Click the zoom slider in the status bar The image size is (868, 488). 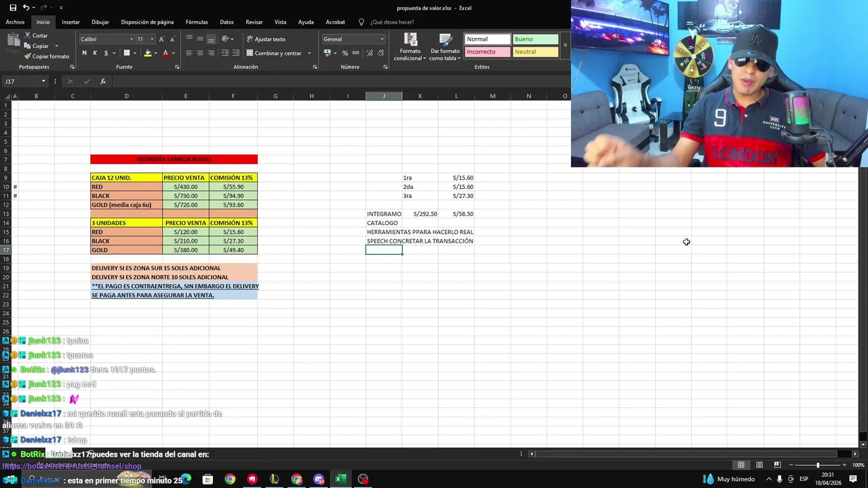point(818,465)
